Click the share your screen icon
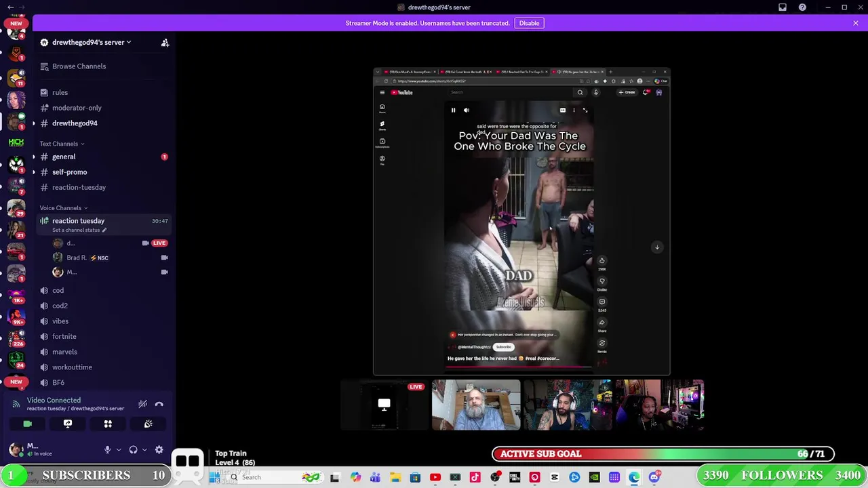 [x=68, y=424]
